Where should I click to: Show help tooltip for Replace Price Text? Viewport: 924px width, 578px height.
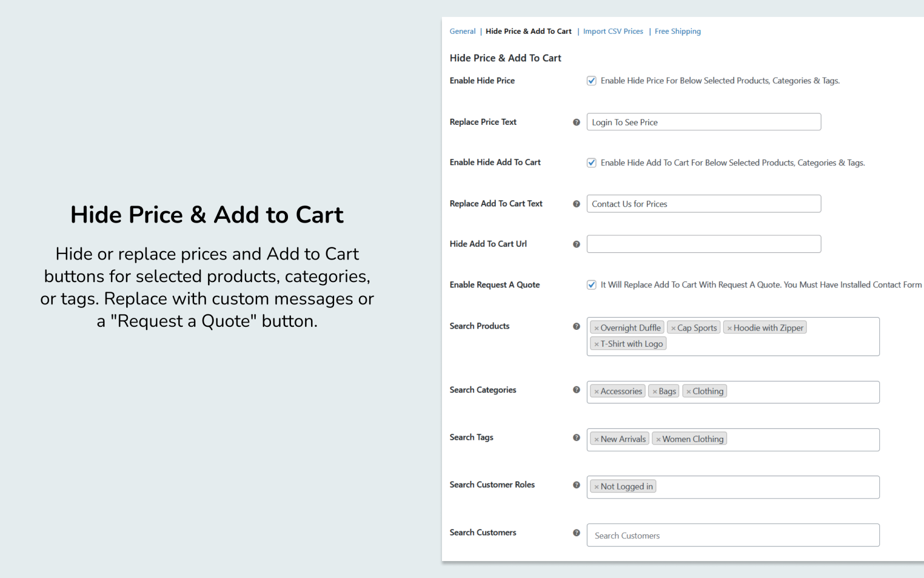click(x=576, y=122)
